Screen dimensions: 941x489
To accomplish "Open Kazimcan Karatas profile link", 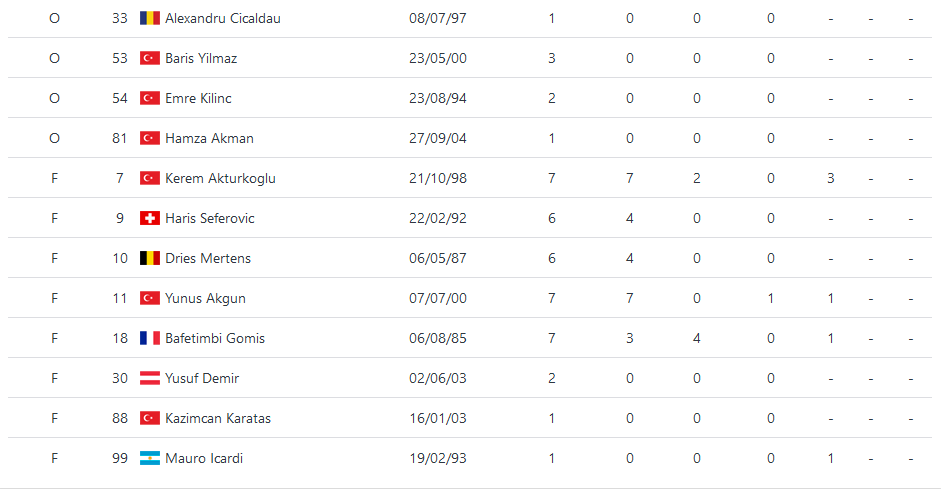I will click(218, 418).
